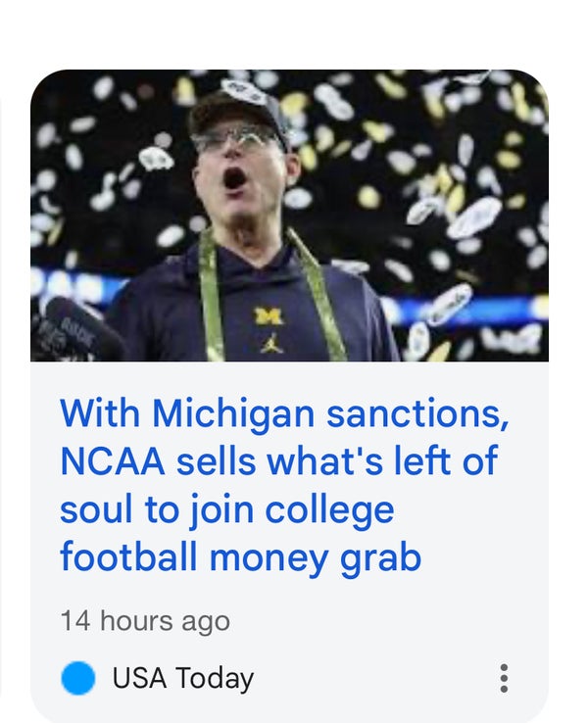Screen dimensions: 588x723
Task: Tap the Jumpman logo on the hoodie
Action: (x=271, y=343)
